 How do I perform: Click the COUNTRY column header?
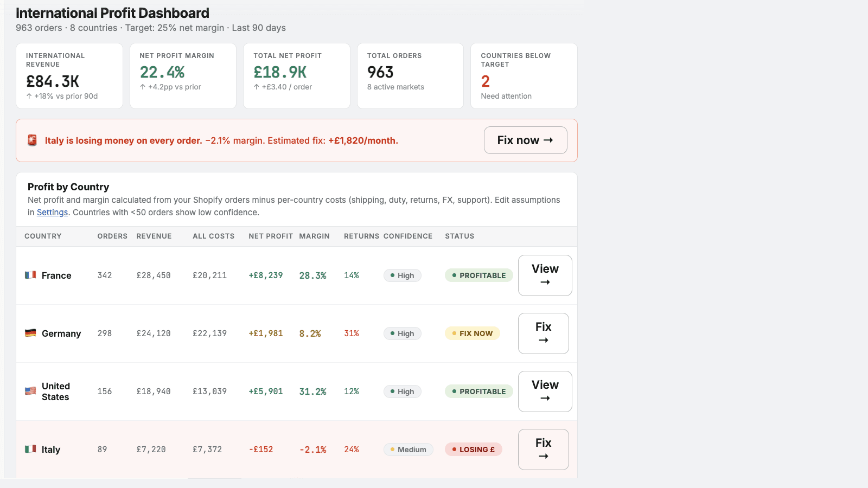43,236
